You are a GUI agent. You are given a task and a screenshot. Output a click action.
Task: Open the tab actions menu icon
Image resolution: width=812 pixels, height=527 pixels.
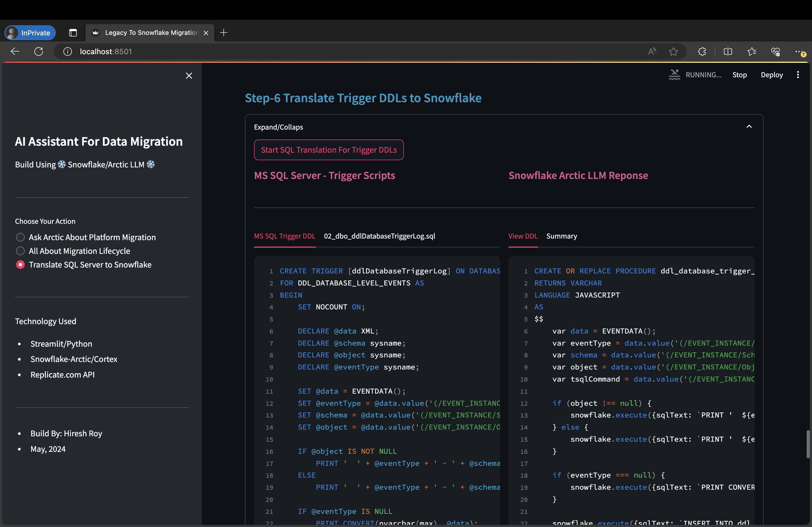tap(73, 33)
